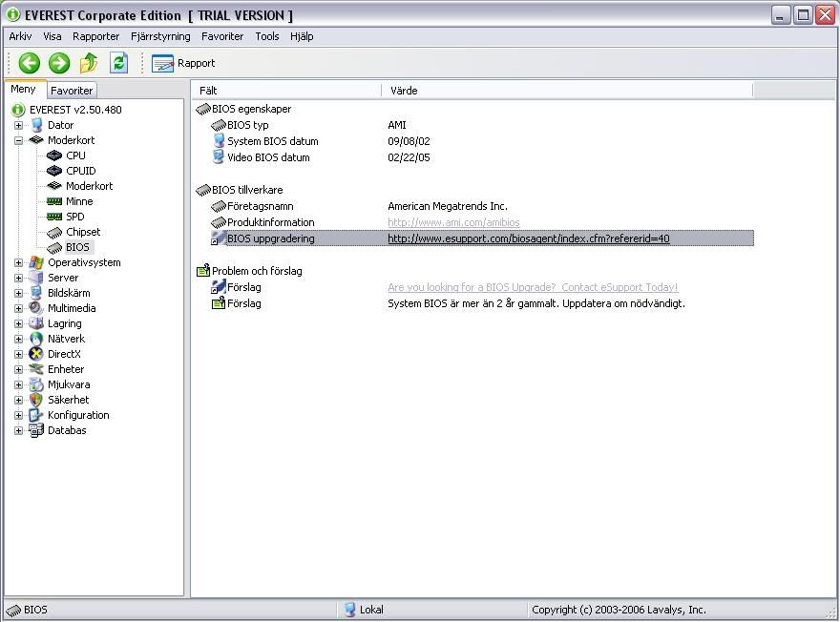Select the CPU chip icon in tree

[x=54, y=155]
